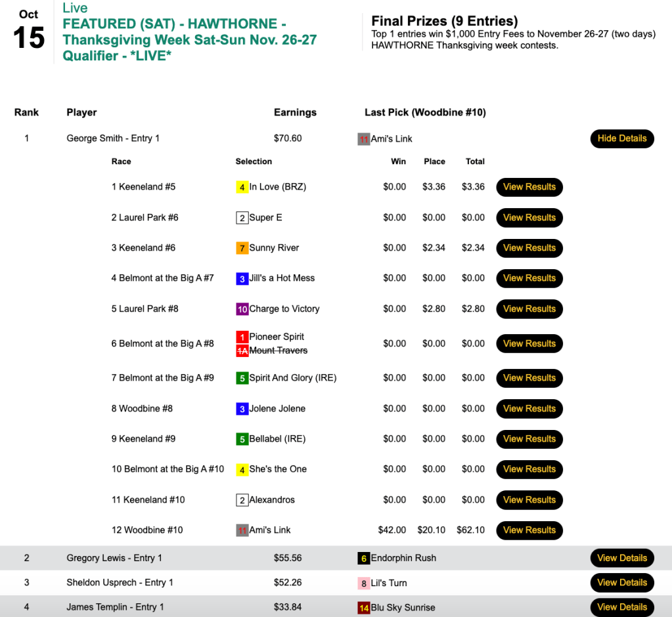Click green number 5 badge for Bellabel (IRE)

click(x=242, y=439)
